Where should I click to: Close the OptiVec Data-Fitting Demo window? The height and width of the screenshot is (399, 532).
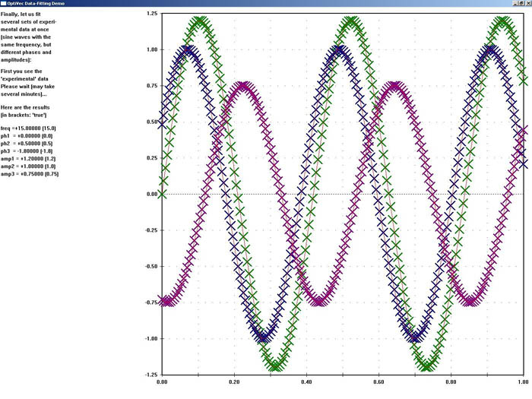(x=528, y=3)
